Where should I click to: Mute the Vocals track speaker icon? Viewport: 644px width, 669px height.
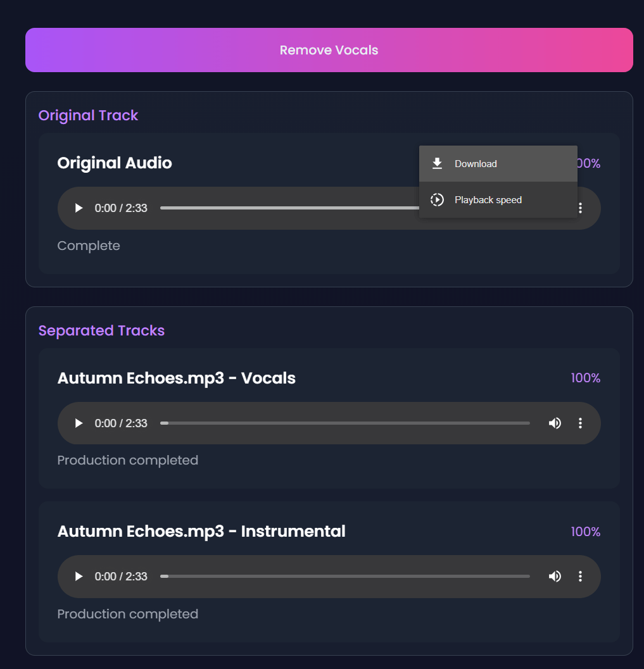(555, 423)
